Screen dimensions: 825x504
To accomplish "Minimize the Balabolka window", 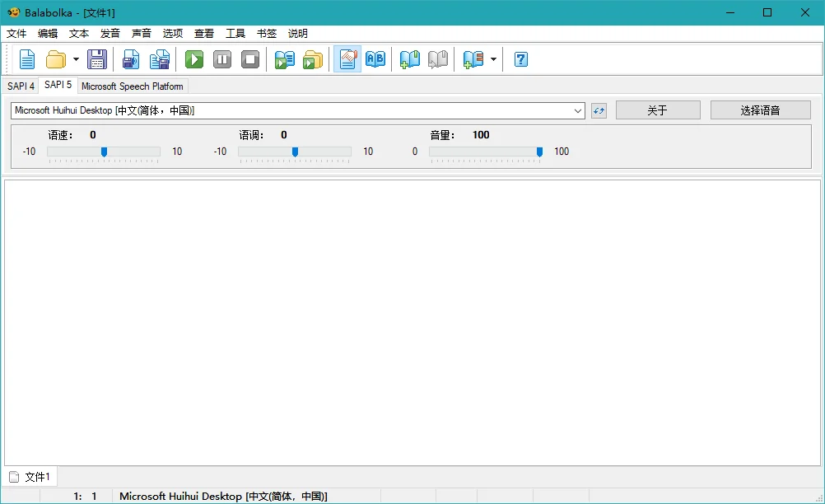I will tap(730, 12).
